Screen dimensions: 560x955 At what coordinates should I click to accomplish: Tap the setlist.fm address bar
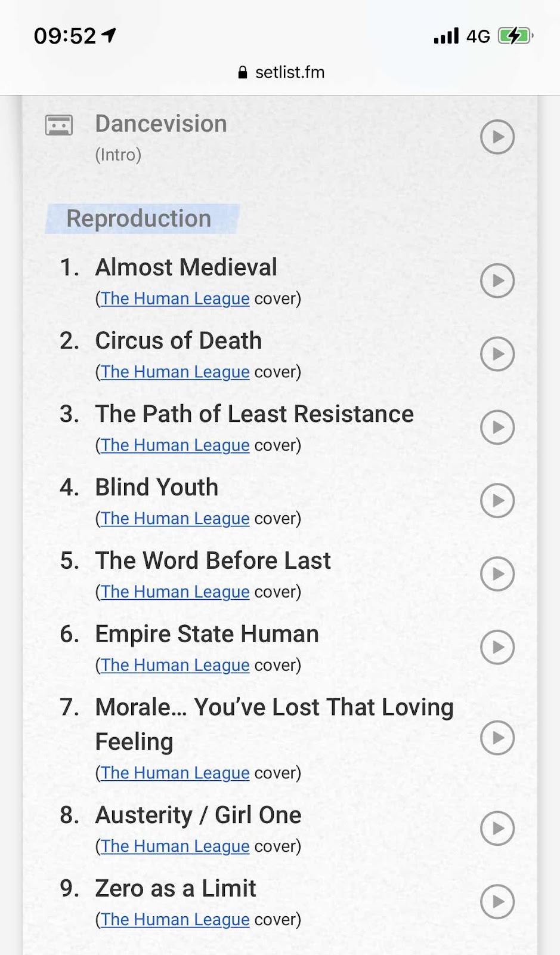click(280, 72)
